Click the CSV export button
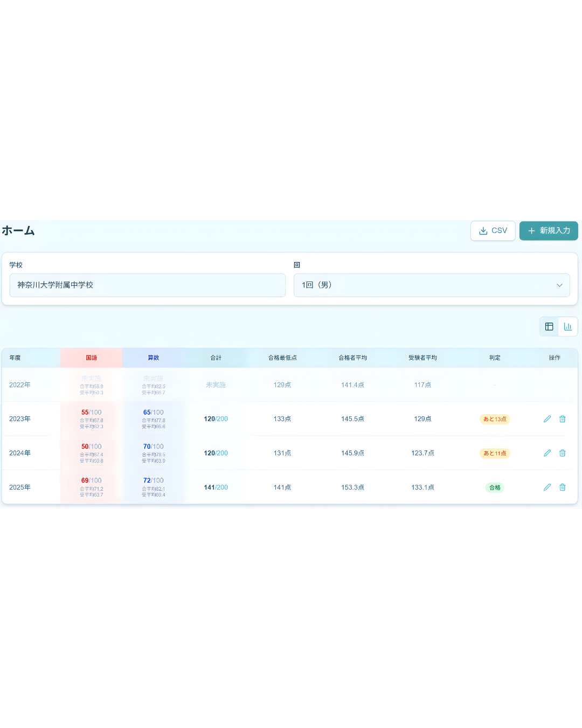This screenshot has height=728, width=582. coord(493,230)
